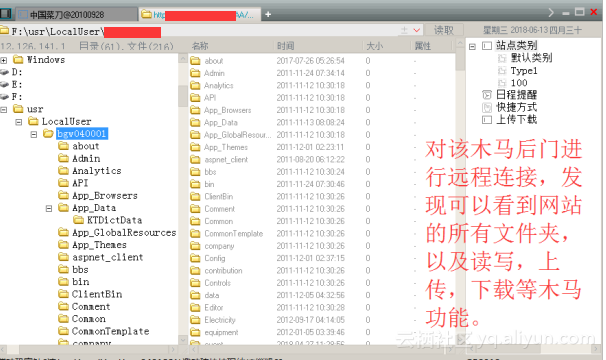Viewport: 606px width, 360px height.
Task: Click the window icon left of the tabs
Action: tap(6, 14)
